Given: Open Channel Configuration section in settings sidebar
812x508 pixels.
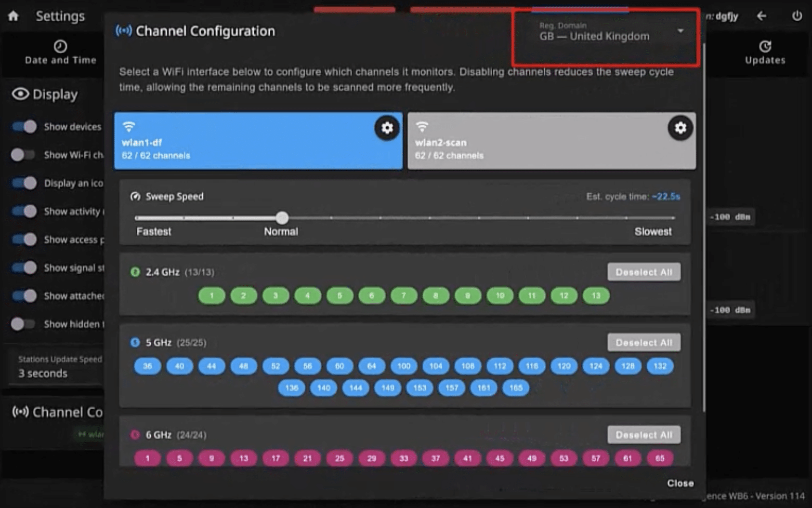Looking at the screenshot, I should [57, 412].
